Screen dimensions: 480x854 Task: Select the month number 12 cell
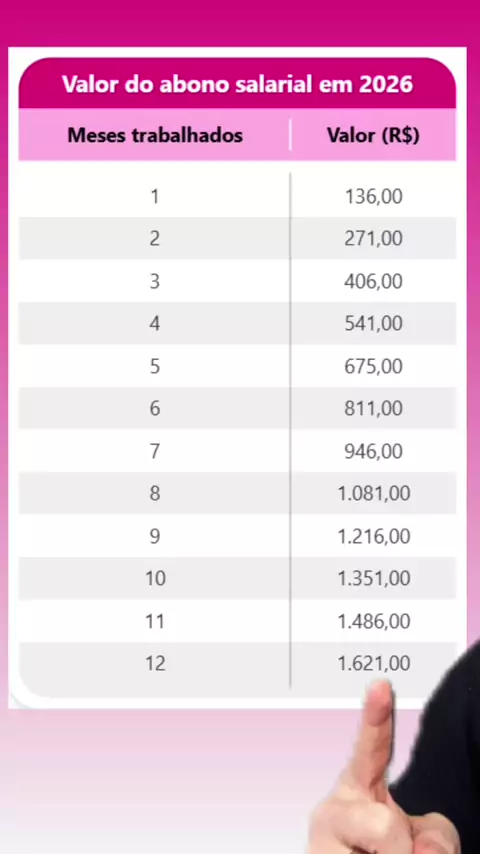[x=155, y=664]
